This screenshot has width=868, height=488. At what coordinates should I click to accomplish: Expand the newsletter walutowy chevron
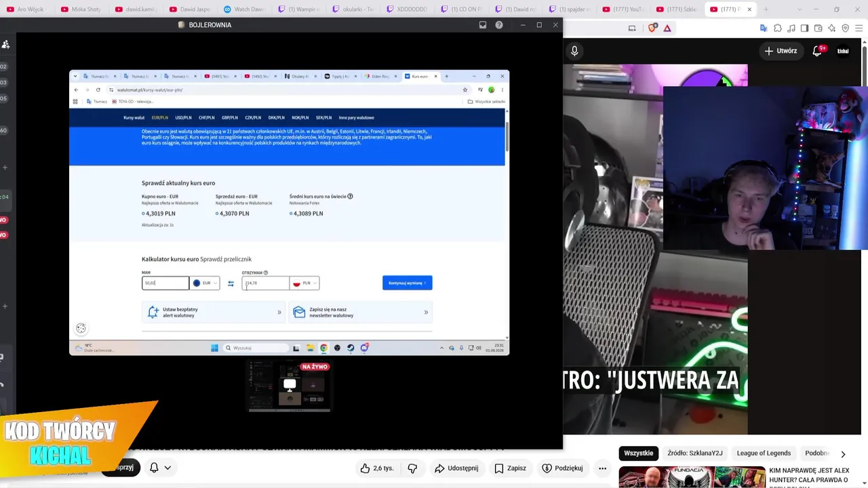point(426,312)
